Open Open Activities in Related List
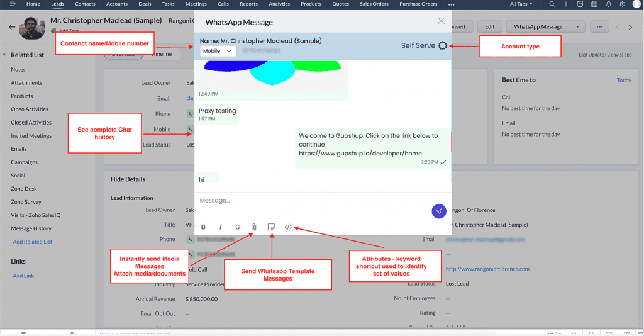644x336 pixels. 30,109
